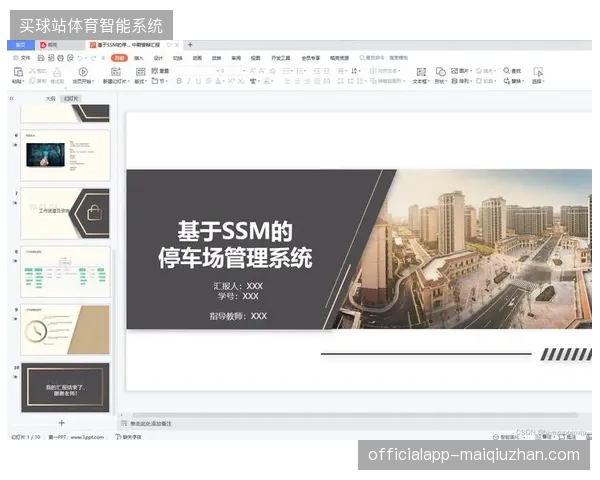Open the 视图 (View) ribbon tab
This screenshot has height=480, width=600.
[x=256, y=58]
